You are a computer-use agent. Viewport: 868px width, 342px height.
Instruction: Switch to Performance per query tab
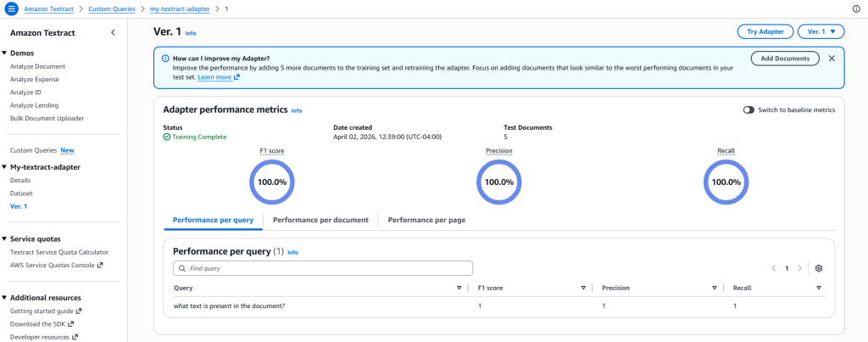[x=213, y=220]
